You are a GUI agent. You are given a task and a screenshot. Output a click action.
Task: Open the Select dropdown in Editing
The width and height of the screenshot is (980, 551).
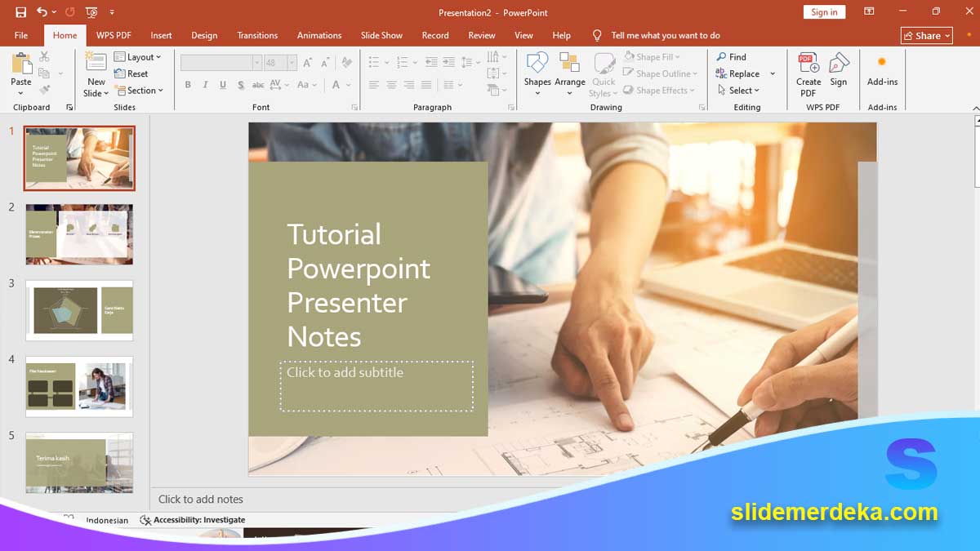pyautogui.click(x=738, y=91)
